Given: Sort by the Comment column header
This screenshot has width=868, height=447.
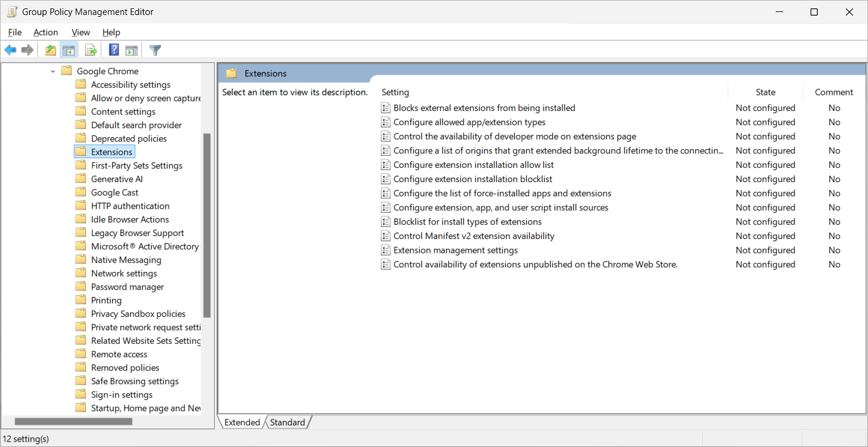Looking at the screenshot, I should [834, 92].
